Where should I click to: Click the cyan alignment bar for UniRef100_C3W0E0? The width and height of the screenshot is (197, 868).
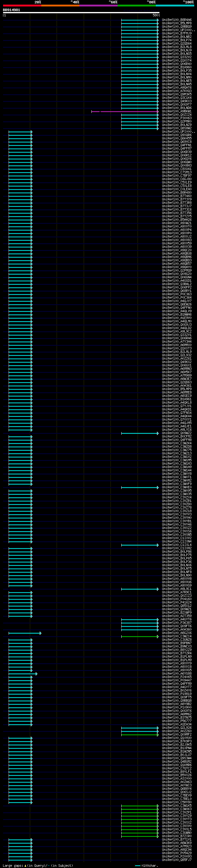coord(140,487)
